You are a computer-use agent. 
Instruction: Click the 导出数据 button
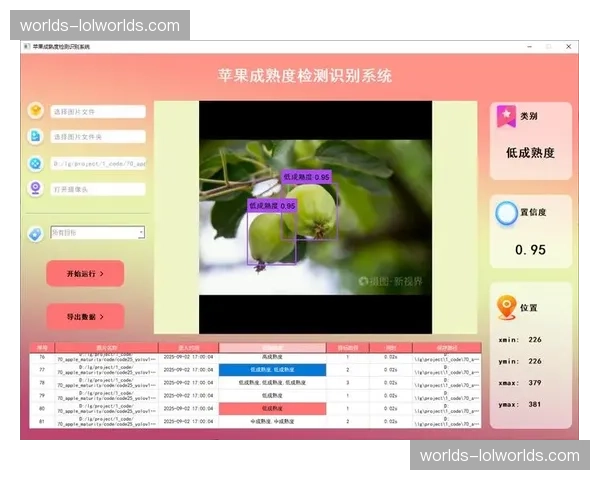click(85, 317)
